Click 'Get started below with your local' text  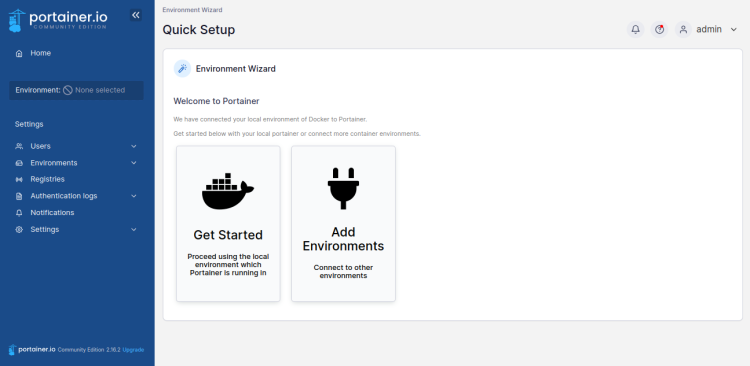[x=297, y=134]
